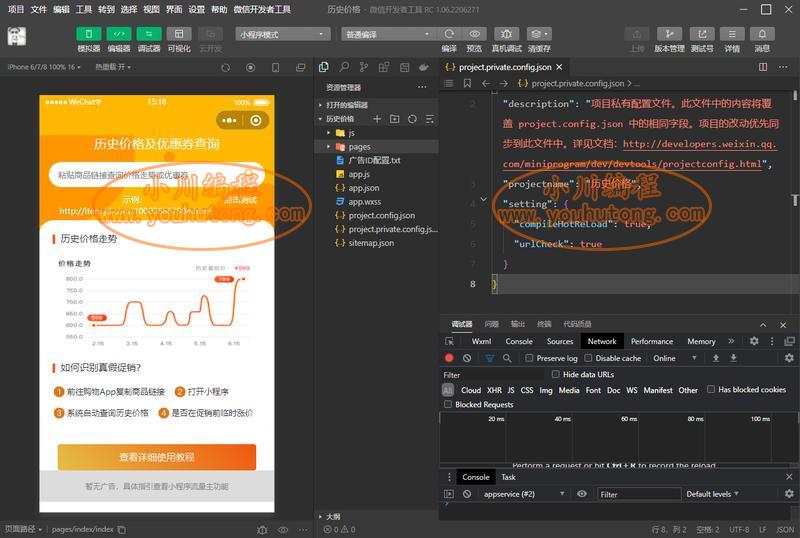The image size is (800, 538).
Task: Open the 文件 menu
Action: point(38,9)
